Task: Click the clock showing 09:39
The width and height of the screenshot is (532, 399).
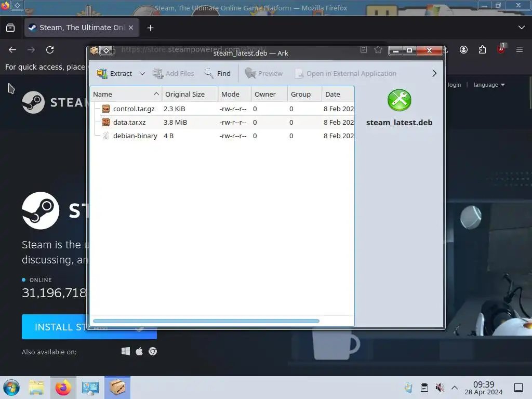Action: [484, 388]
